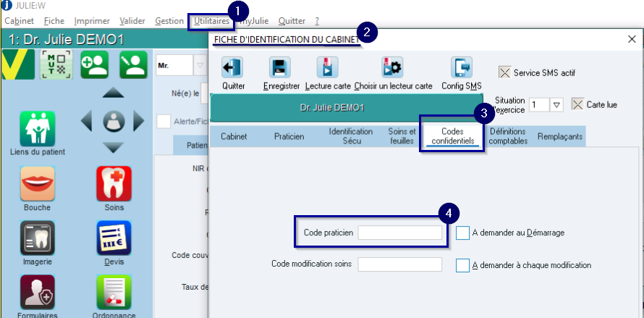Open the Formulaires icon
The height and width of the screenshot is (318, 644).
(x=38, y=293)
